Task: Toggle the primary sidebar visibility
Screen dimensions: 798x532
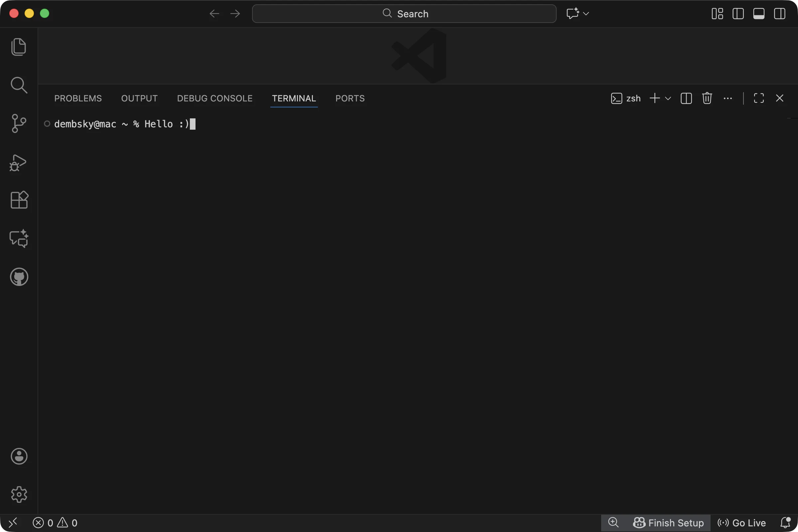Action: click(x=738, y=14)
